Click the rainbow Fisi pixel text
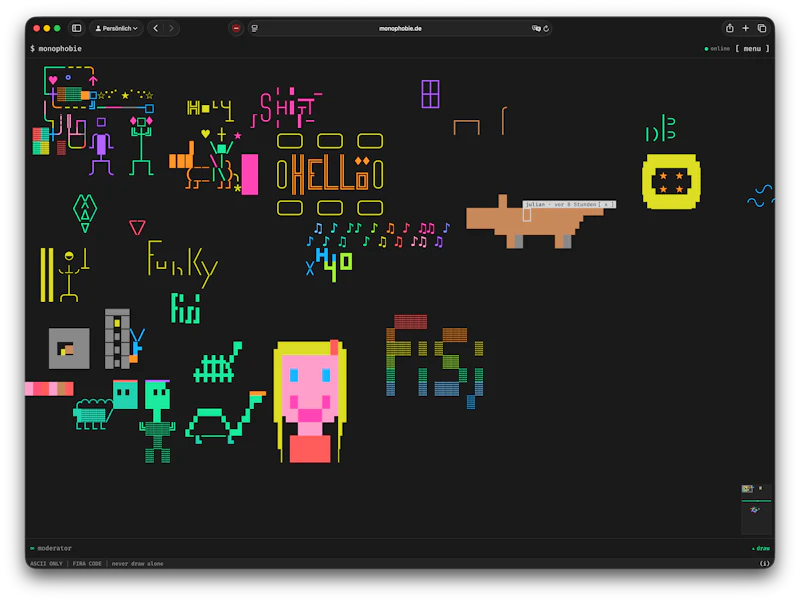This screenshot has height=602, width=800. click(435, 361)
